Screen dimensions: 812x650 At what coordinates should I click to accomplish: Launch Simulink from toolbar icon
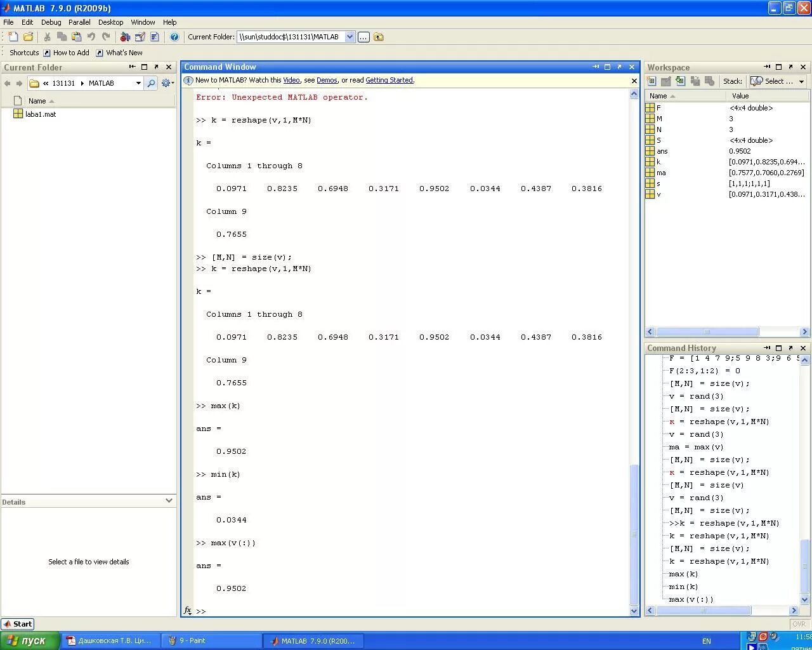(125, 37)
